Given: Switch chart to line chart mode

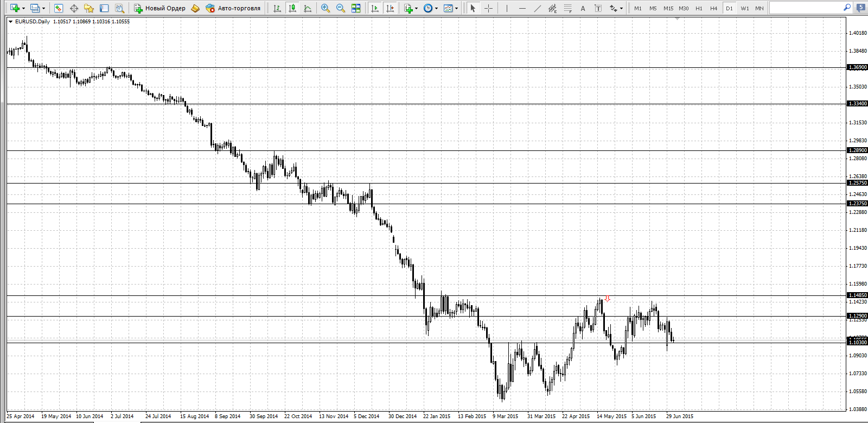Looking at the screenshot, I should (x=308, y=8).
